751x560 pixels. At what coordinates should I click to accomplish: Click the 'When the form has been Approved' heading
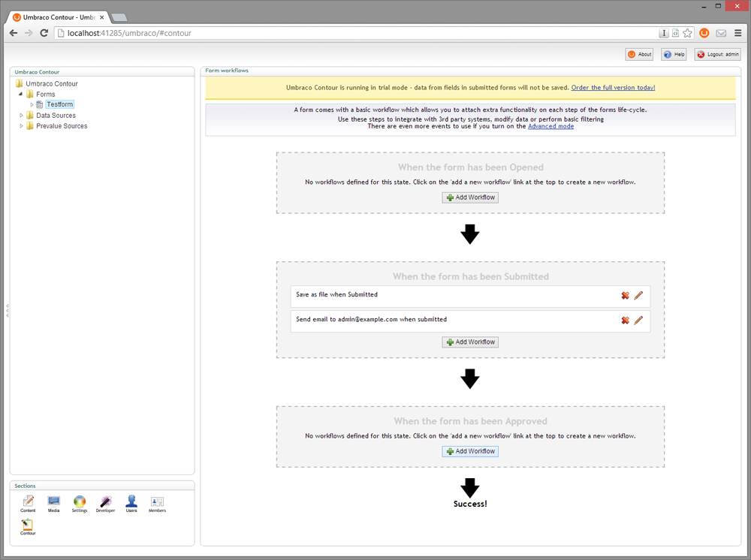click(x=470, y=421)
